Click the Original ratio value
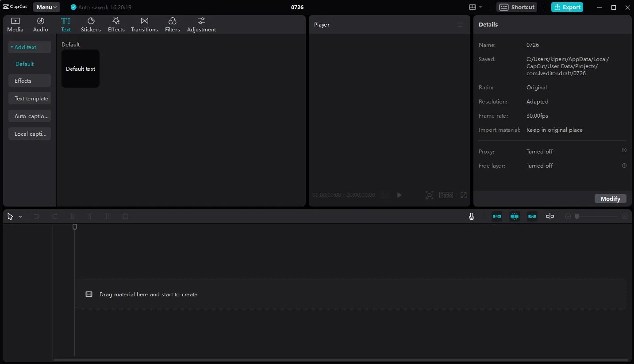Viewport: 634px width, 364px height. [537, 87]
